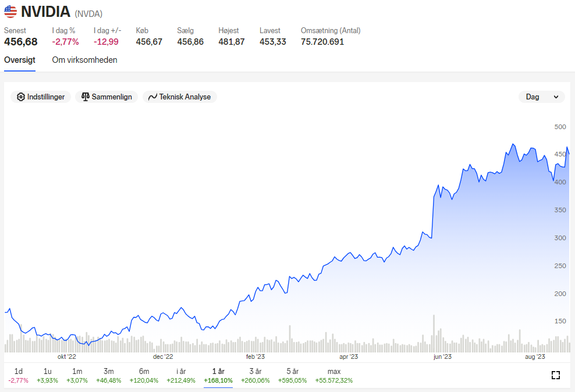Click the feb '23 axis label
The height and width of the screenshot is (392, 575).
(x=255, y=357)
